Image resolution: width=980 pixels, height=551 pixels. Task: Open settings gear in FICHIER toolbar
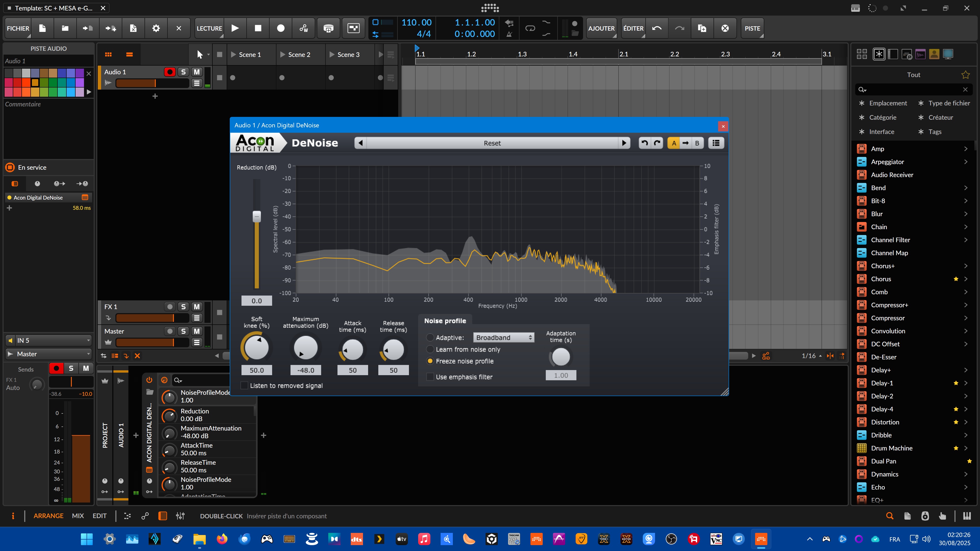pos(156,28)
